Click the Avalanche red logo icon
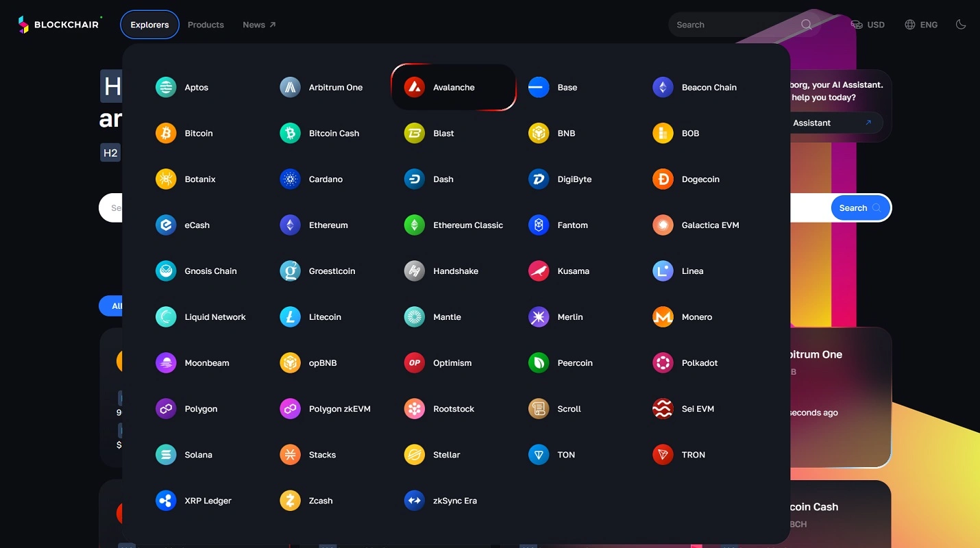The height and width of the screenshot is (548, 980). [414, 87]
